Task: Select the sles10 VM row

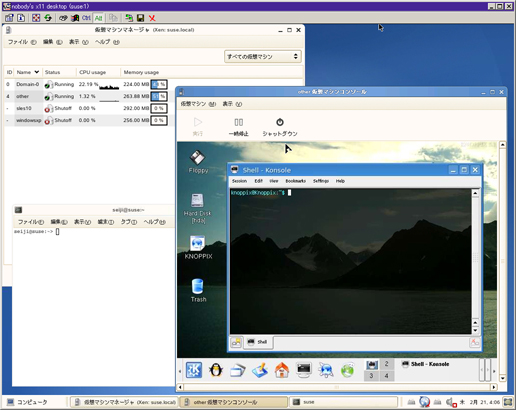Action: pyautogui.click(x=88, y=108)
